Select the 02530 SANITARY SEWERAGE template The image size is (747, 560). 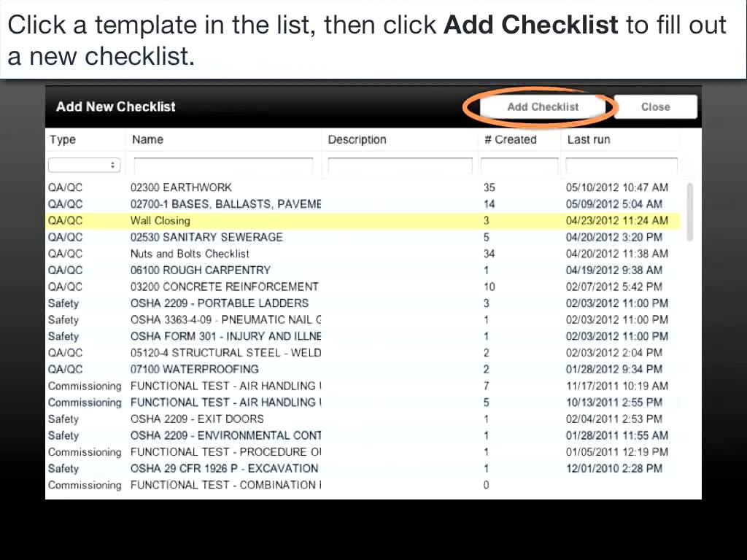click(219, 237)
